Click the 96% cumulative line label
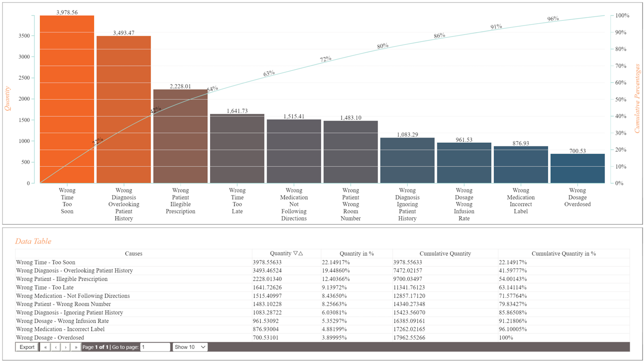 [553, 19]
